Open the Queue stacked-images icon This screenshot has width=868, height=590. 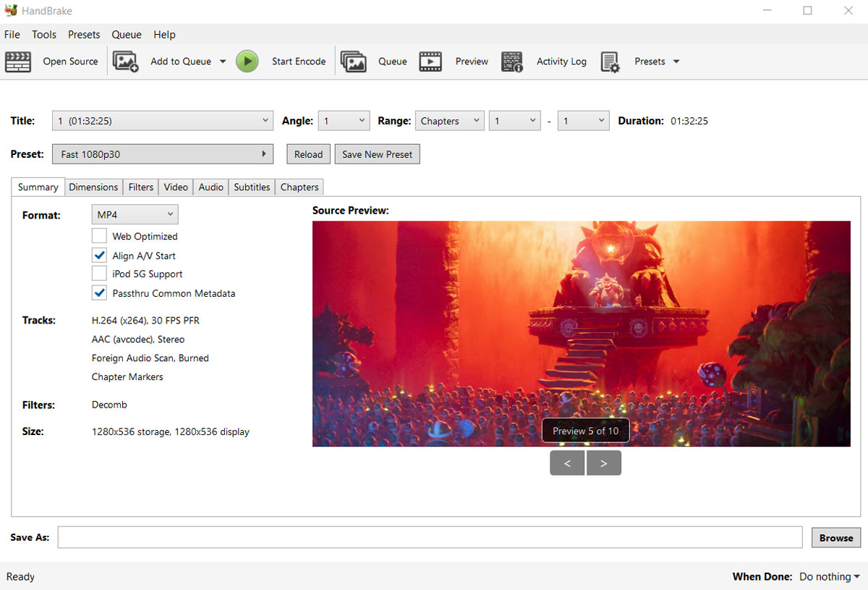tap(353, 62)
